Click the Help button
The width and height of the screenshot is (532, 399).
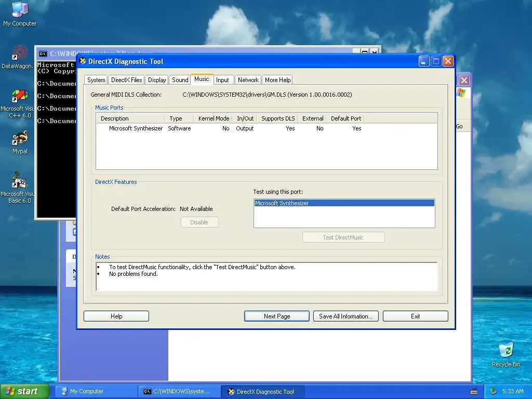click(116, 316)
